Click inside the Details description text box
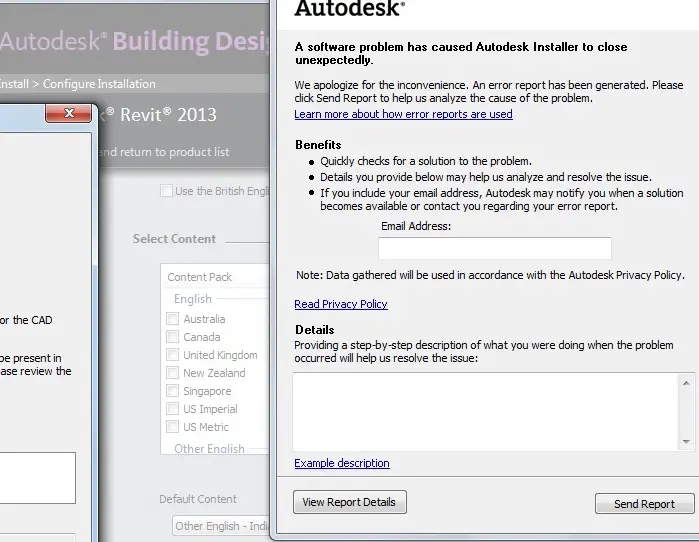This screenshot has width=699, height=542. pos(486,412)
